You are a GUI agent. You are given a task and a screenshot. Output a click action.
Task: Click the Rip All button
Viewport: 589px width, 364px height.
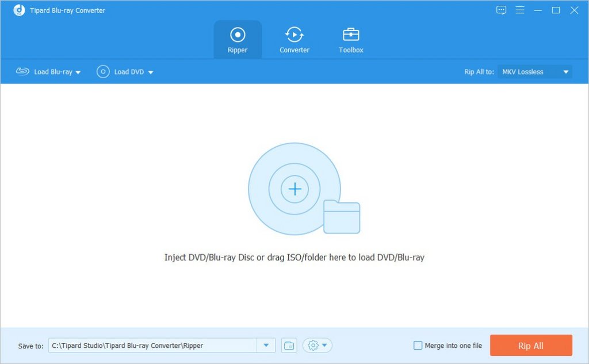pyautogui.click(x=531, y=345)
